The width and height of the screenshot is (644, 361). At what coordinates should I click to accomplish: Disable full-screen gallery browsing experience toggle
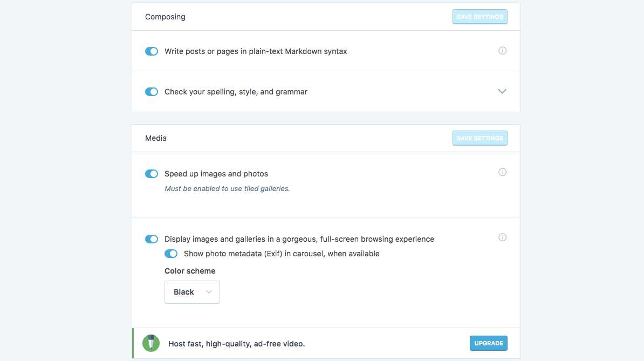(x=152, y=239)
